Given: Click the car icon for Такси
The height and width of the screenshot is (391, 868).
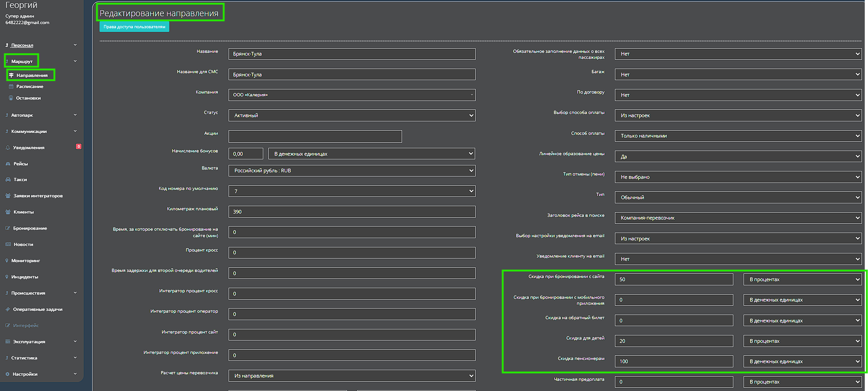Looking at the screenshot, I should coord(8,180).
